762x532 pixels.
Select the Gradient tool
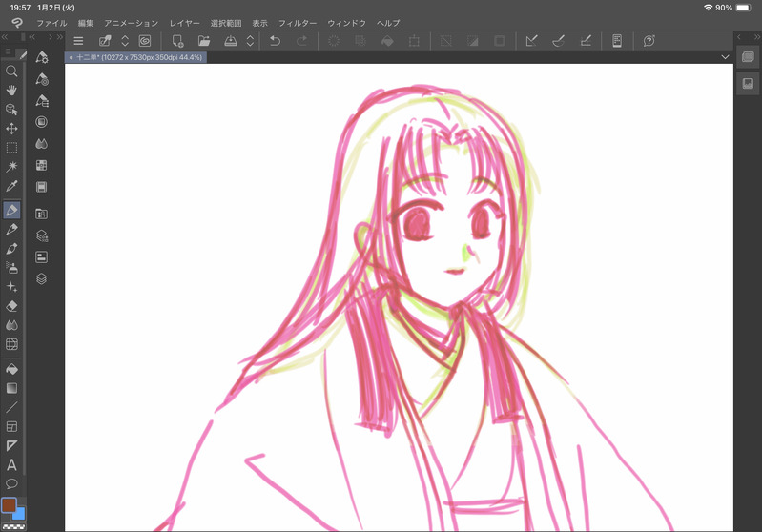point(11,388)
